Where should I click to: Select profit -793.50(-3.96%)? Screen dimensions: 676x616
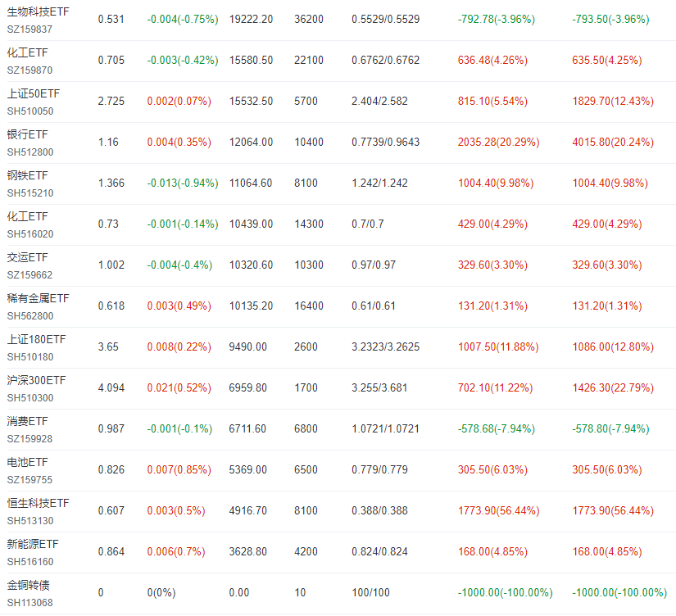[x=610, y=20]
